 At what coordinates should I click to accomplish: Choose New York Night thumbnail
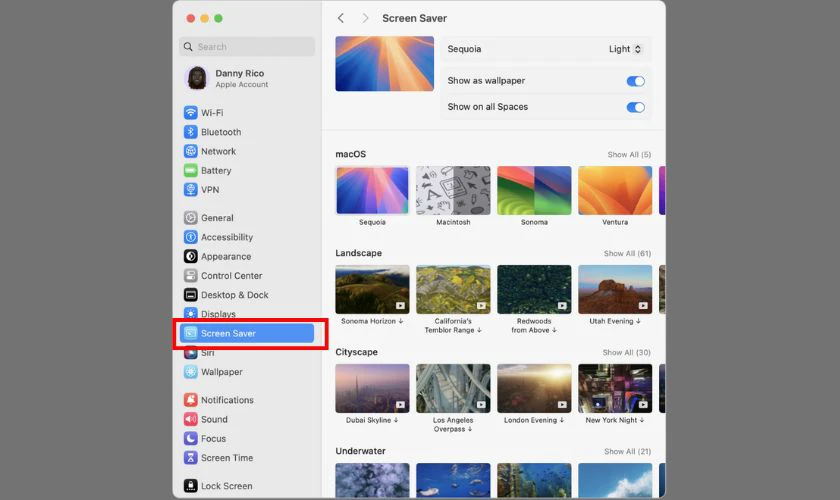[615, 389]
